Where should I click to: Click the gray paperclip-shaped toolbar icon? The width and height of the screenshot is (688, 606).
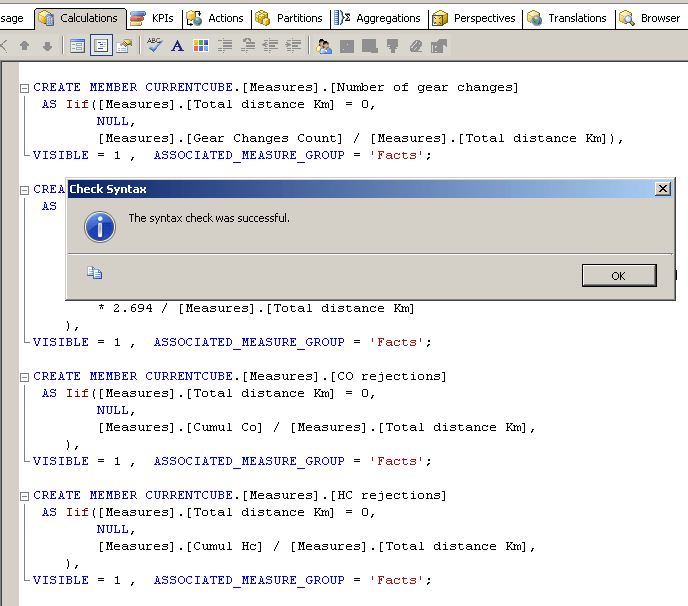tap(416, 46)
